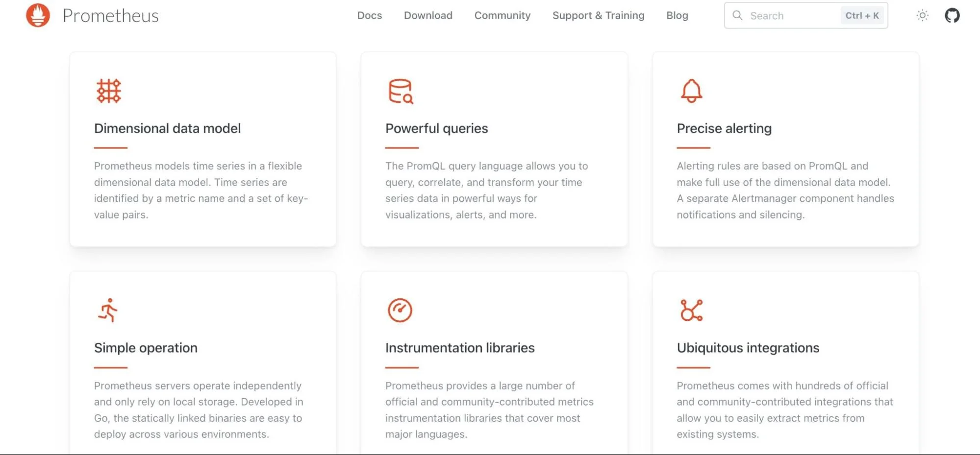Click the Simple operation running figure icon
The height and width of the screenshot is (455, 980).
108,310
